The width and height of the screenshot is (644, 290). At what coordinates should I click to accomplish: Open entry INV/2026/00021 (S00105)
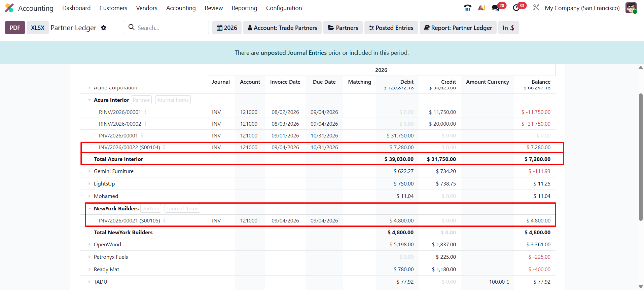[x=130, y=220]
